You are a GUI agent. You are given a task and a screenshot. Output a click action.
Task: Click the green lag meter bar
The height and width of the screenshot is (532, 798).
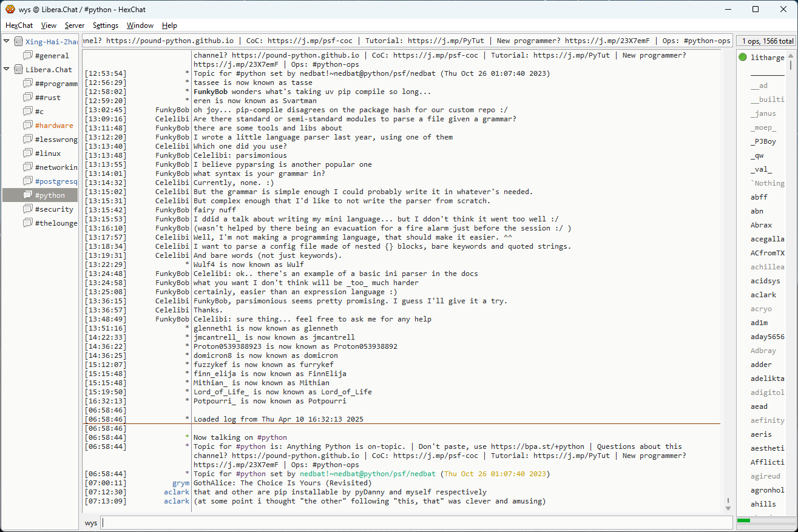pos(743,520)
